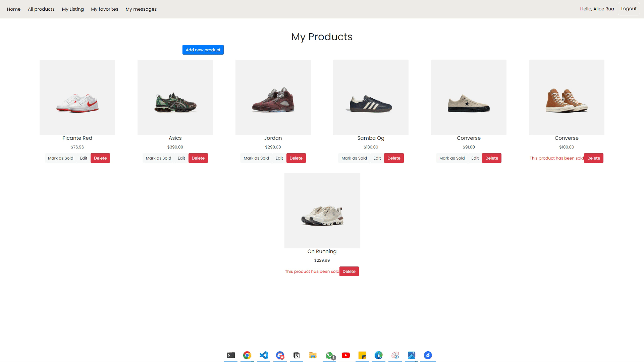Open Terminal from the taskbar

coord(231,355)
